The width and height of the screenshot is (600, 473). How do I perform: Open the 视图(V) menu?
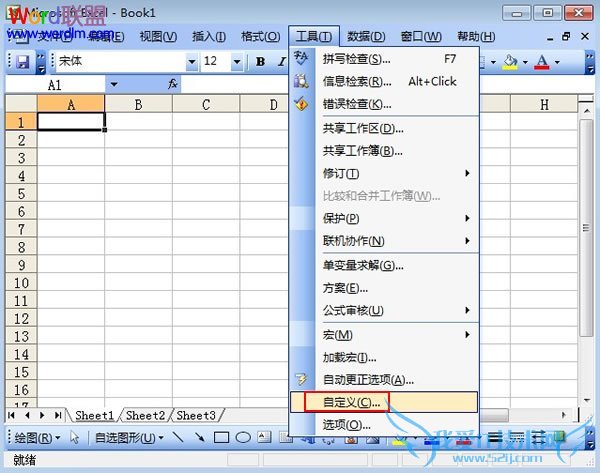click(x=158, y=37)
